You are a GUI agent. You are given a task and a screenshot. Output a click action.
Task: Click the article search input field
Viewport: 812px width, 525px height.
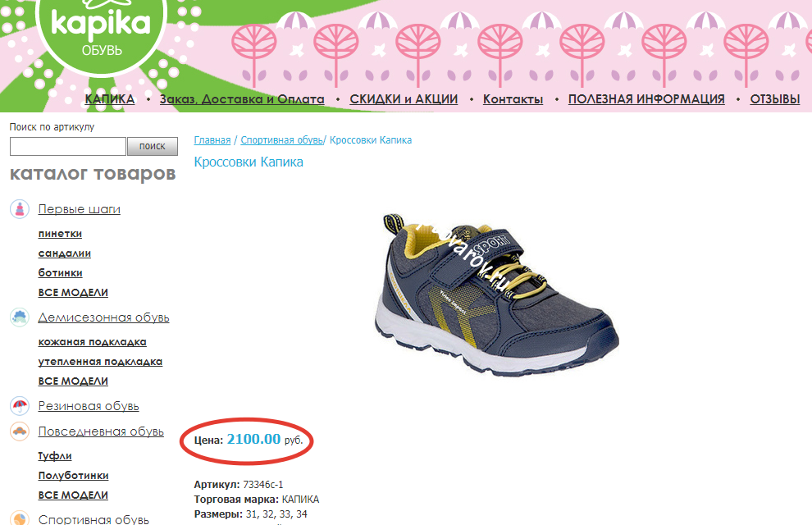pos(68,147)
